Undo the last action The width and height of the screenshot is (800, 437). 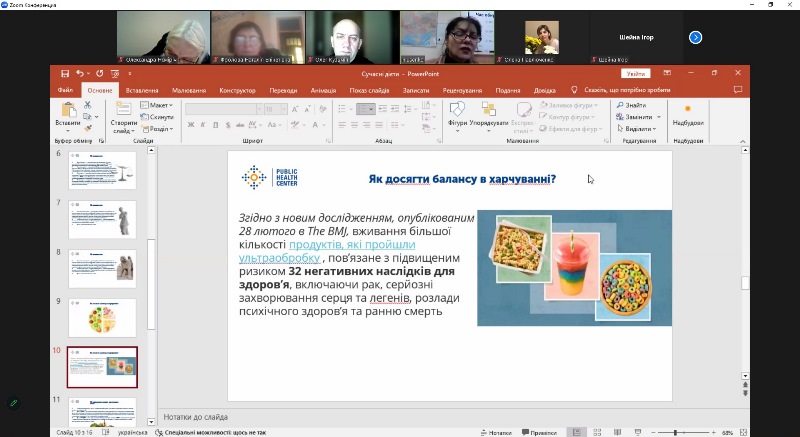80,73
